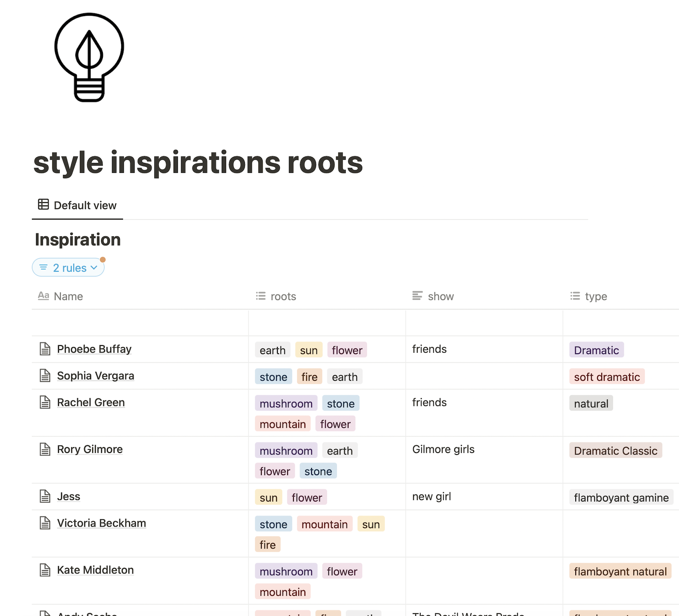Click the table icon beside Default view
Screen dimensions: 679x616
(x=44, y=204)
